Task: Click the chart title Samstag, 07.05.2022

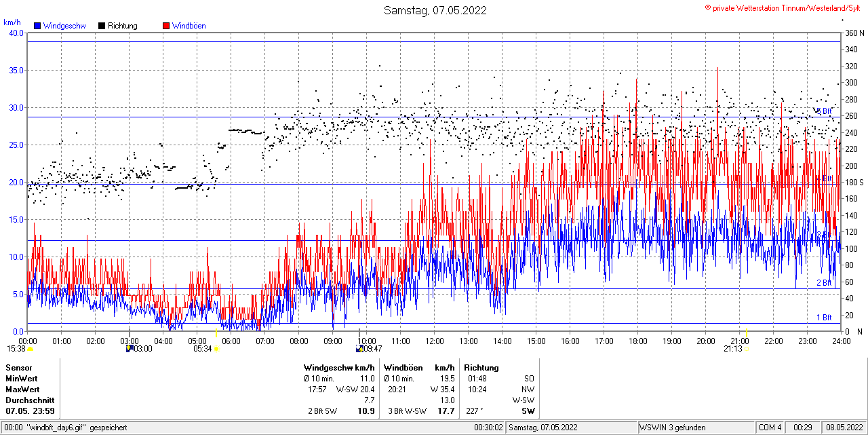Action: point(435,10)
